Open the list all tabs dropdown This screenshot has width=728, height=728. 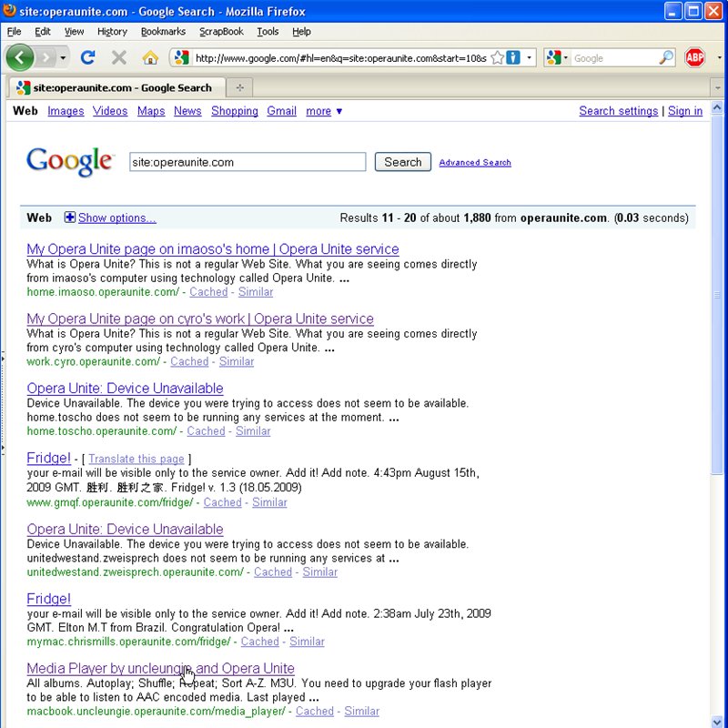tap(718, 87)
